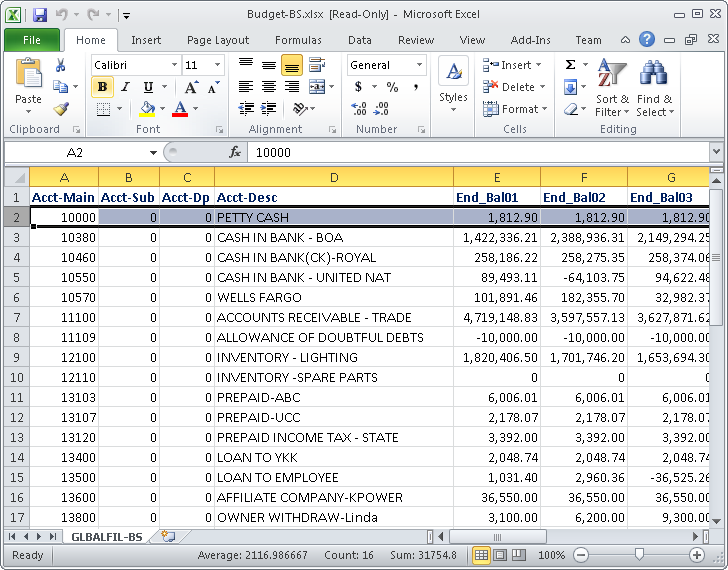Open the Calibri font name dropdown

(174, 65)
